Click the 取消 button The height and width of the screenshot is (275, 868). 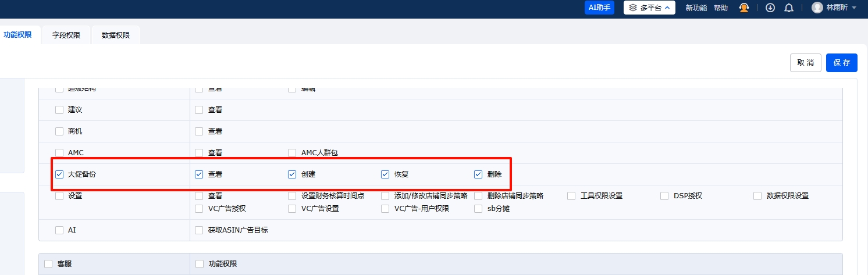[805, 63]
